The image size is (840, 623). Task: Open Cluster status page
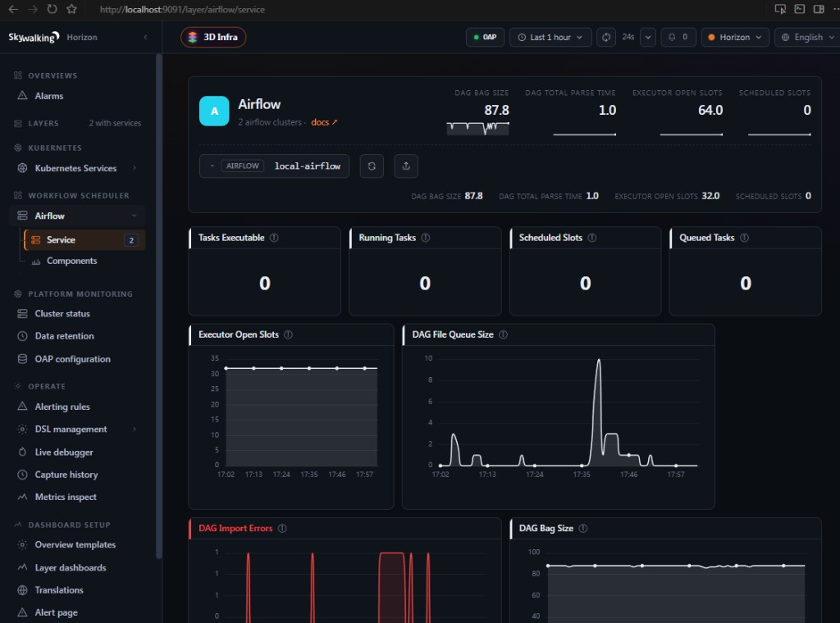coord(78,314)
